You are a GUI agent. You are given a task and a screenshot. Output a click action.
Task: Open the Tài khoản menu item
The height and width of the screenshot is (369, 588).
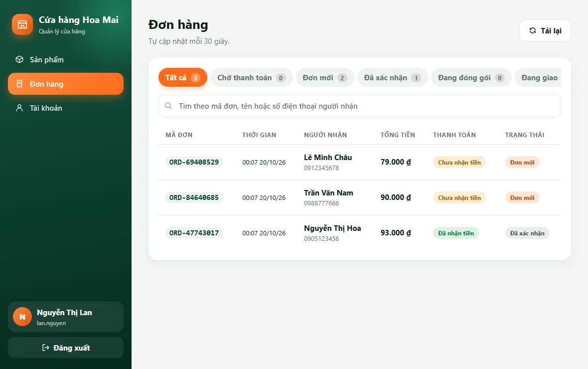coord(66,108)
